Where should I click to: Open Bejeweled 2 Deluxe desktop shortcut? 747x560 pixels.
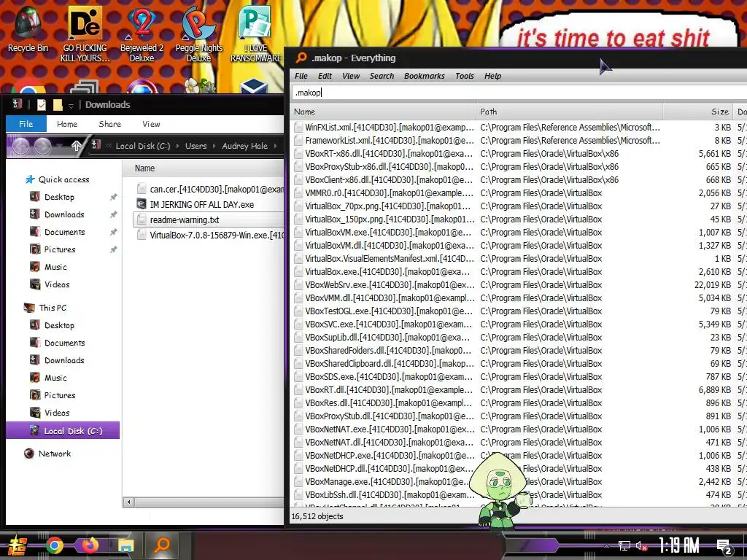pyautogui.click(x=142, y=34)
